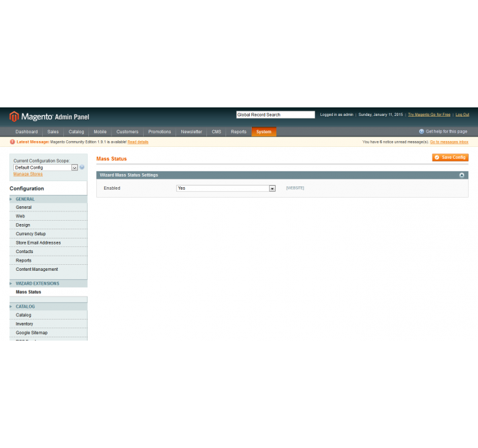Screen dimensions: 478x448
Task: Focus the Global Record Search field
Action: (276, 115)
